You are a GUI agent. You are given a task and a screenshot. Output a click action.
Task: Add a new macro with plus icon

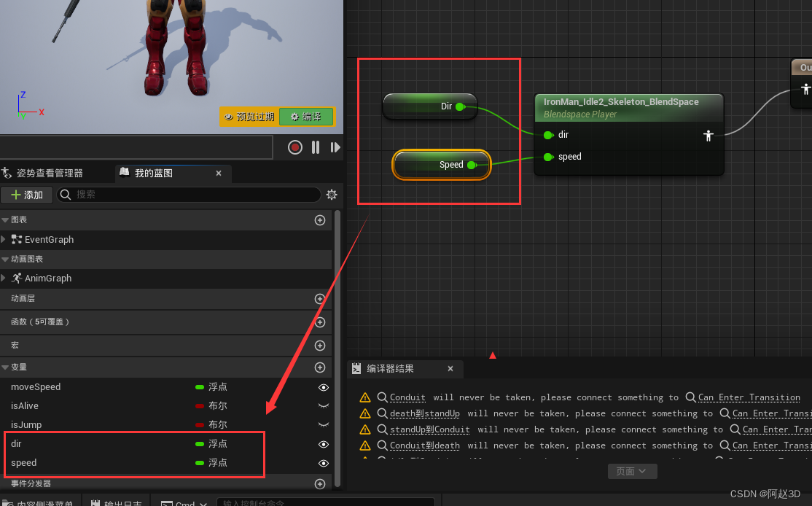(320, 346)
